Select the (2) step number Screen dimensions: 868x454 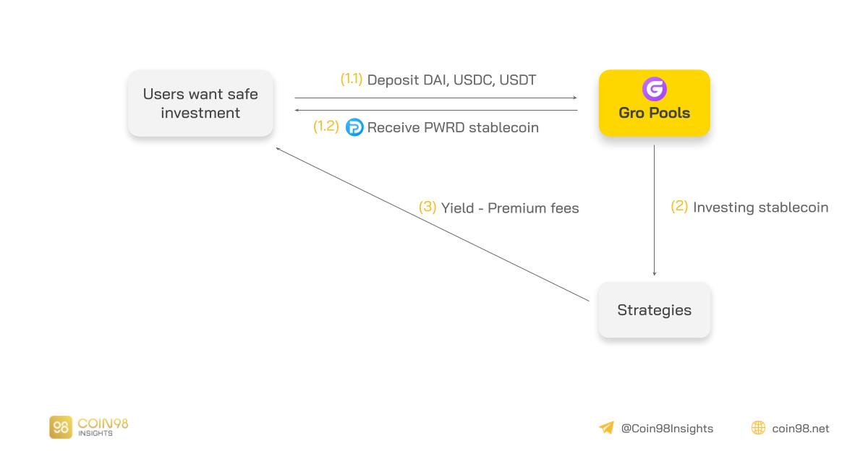tap(679, 207)
